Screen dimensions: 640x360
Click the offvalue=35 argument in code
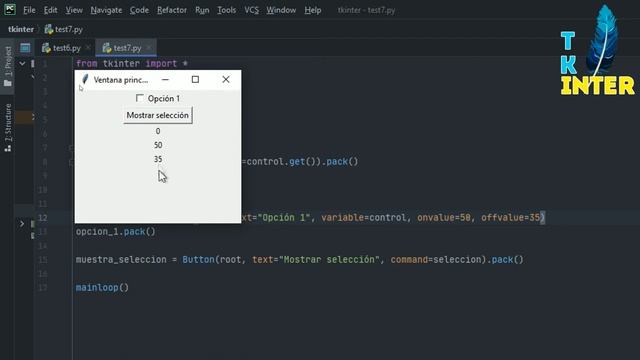511,218
